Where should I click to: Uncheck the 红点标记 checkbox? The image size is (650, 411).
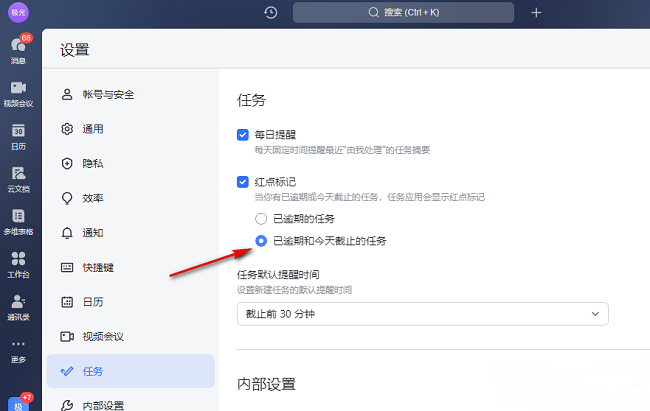click(243, 182)
